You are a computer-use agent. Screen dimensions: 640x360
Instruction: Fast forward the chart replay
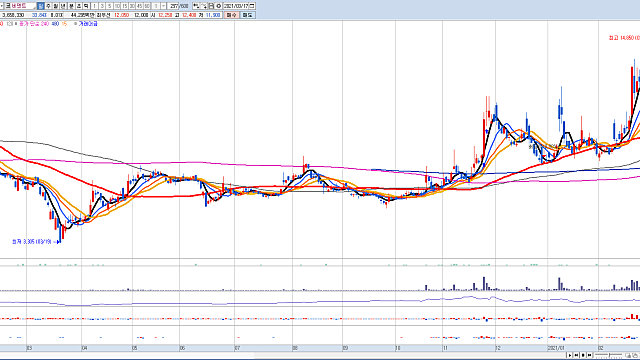pos(589,355)
